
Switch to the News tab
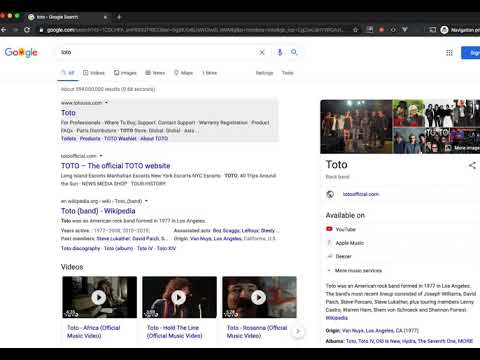[155, 73]
